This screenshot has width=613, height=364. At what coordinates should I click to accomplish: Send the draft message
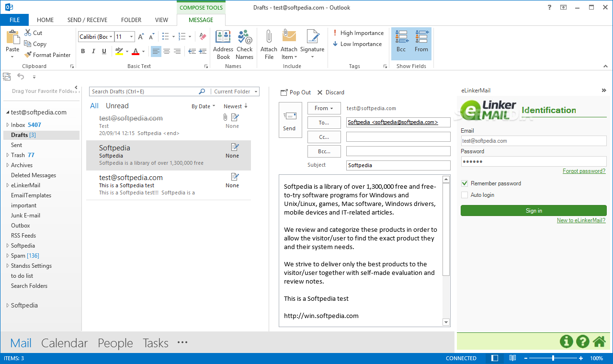[290, 120]
